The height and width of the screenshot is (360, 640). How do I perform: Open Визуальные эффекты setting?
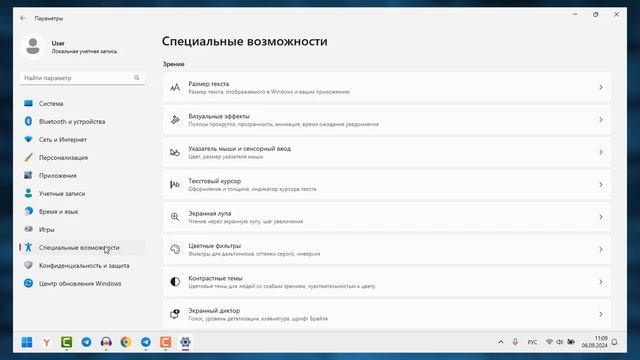(x=387, y=120)
